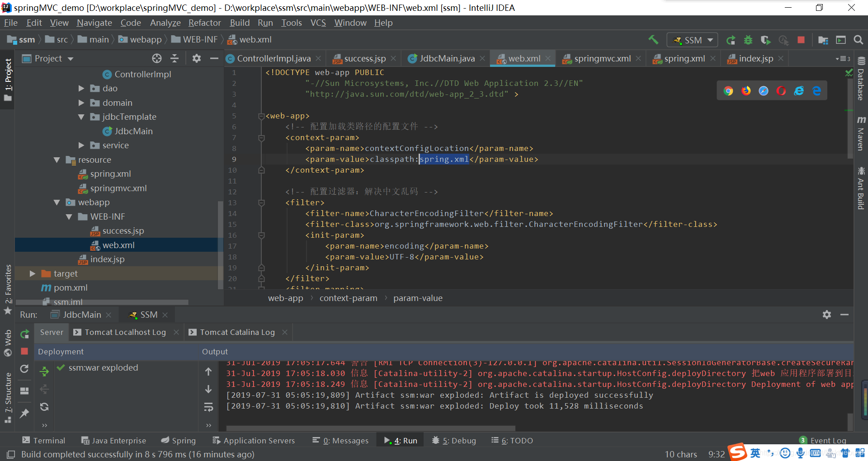Expand the target folder
This screenshot has width=868, height=461.
33,274
